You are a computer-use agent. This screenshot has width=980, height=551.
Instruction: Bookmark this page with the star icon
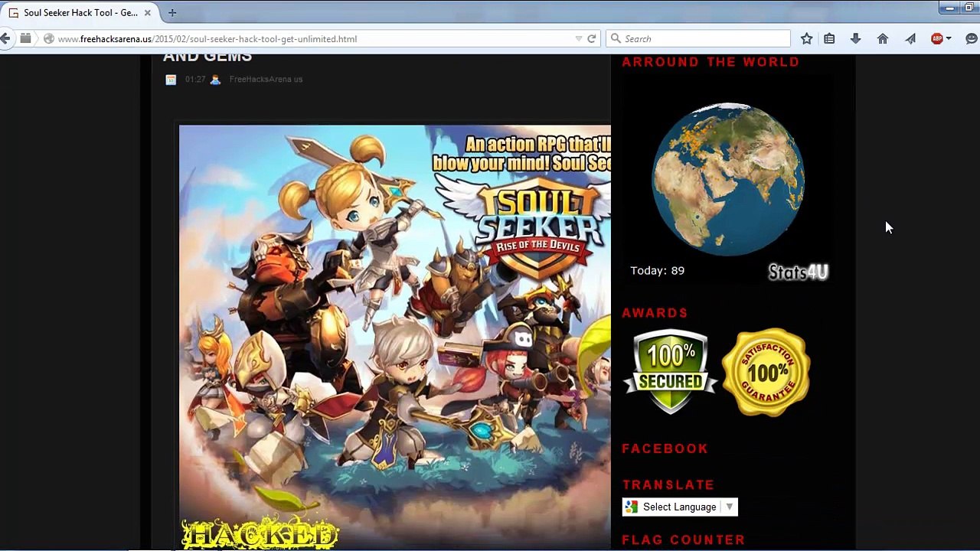806,38
